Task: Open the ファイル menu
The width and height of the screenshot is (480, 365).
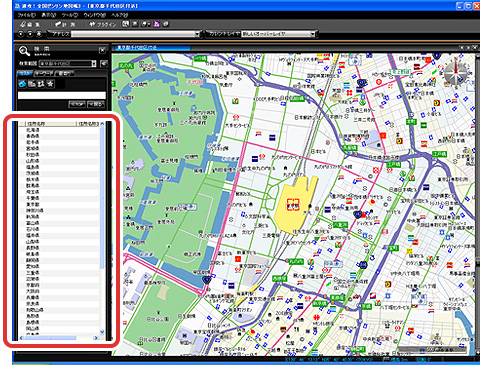Action: pyautogui.click(x=26, y=15)
